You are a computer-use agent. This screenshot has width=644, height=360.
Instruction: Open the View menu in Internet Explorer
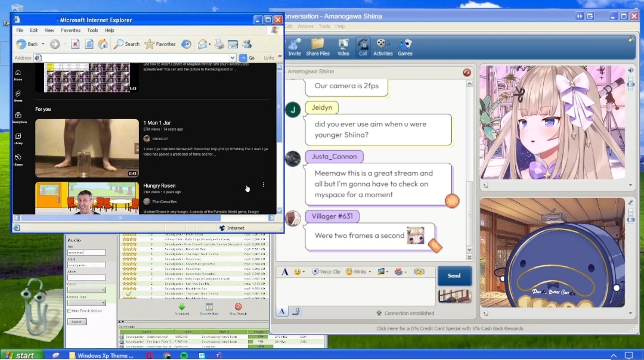point(49,30)
